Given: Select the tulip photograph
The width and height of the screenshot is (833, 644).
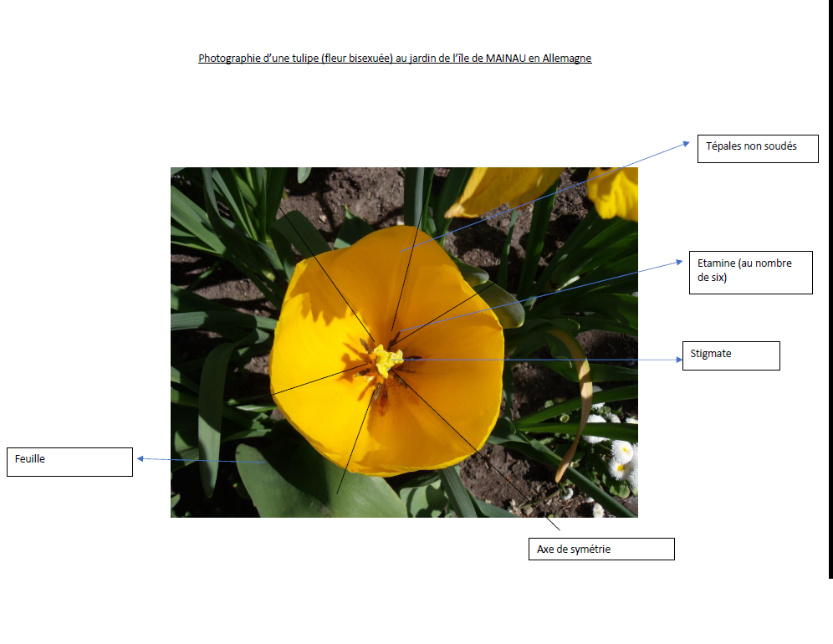Looking at the screenshot, I should pyautogui.click(x=404, y=341).
